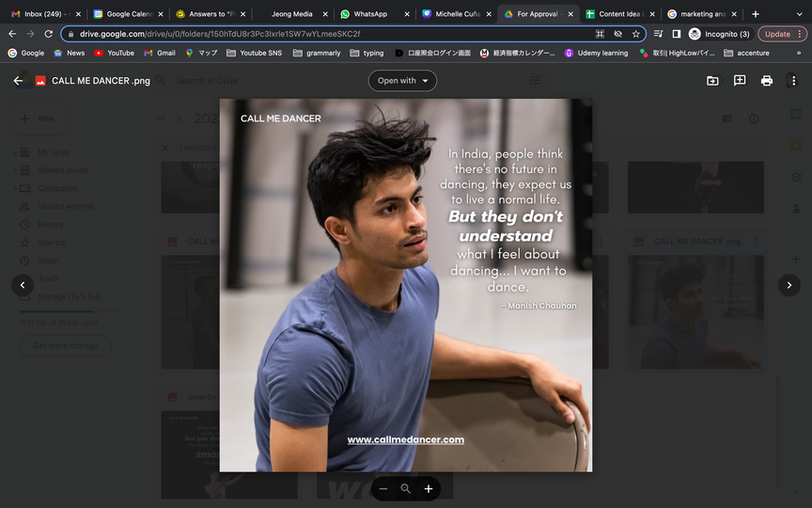Click the www.callmedancer.com link in image
The image size is (812, 508).
point(405,439)
